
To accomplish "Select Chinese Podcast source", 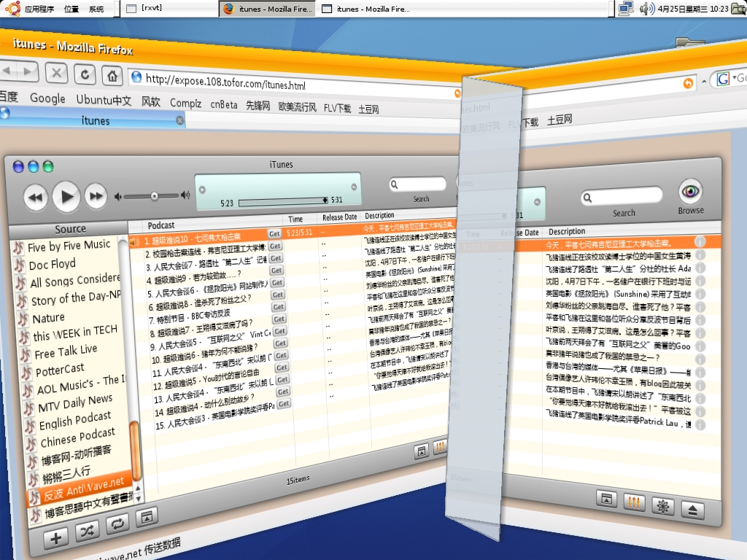I will [x=77, y=437].
